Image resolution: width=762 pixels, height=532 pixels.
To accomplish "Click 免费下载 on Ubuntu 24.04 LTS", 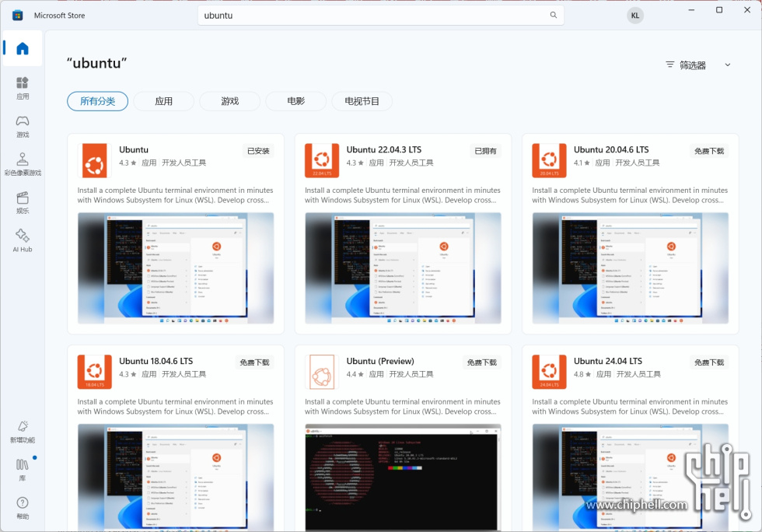I will point(709,362).
